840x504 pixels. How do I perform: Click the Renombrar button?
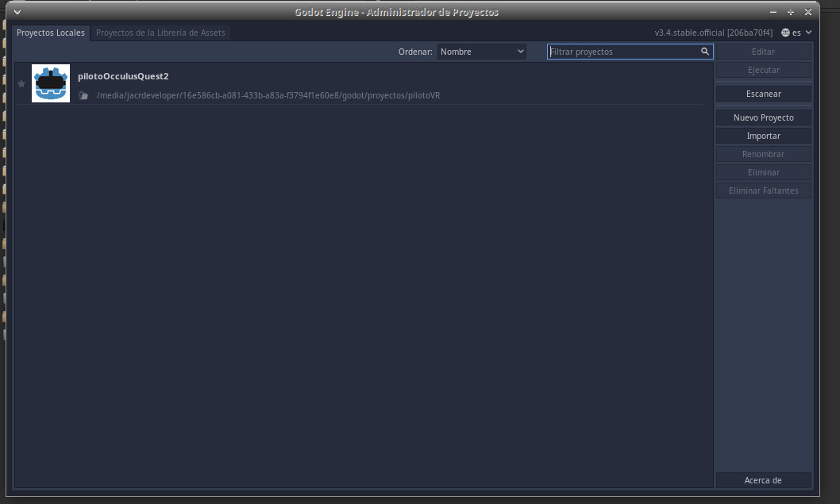764,154
